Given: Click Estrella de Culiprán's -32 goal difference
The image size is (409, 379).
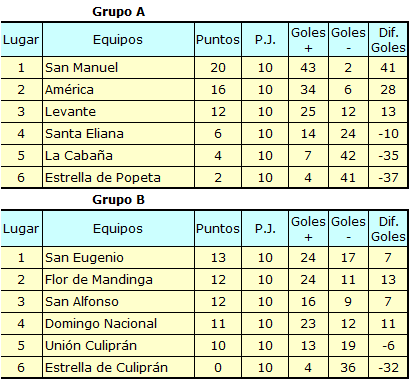Looking at the screenshot, I should click(388, 367).
